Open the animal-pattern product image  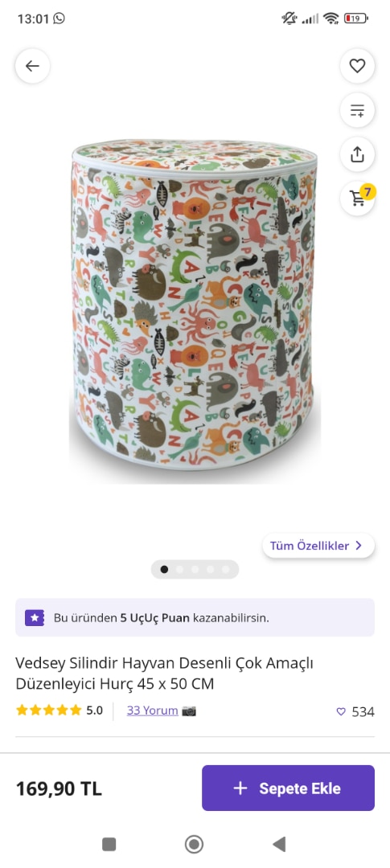pos(195,305)
